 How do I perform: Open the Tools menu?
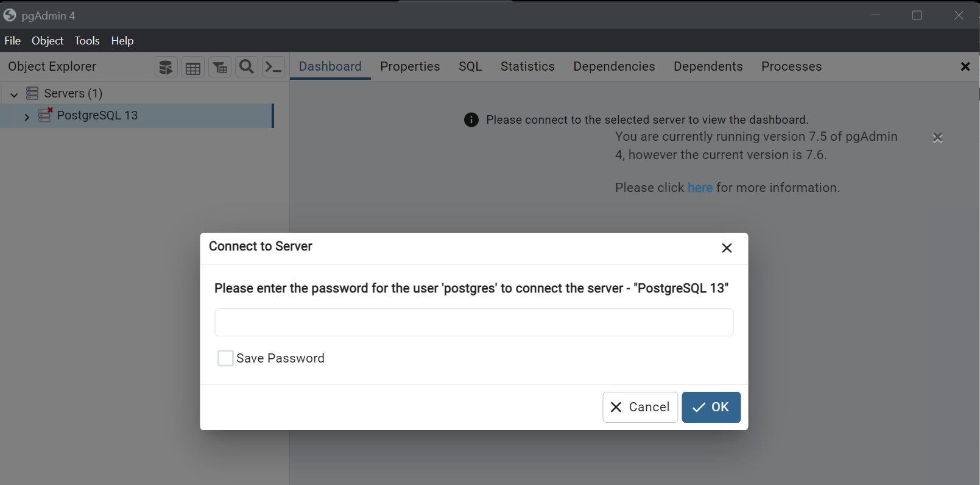coord(87,41)
